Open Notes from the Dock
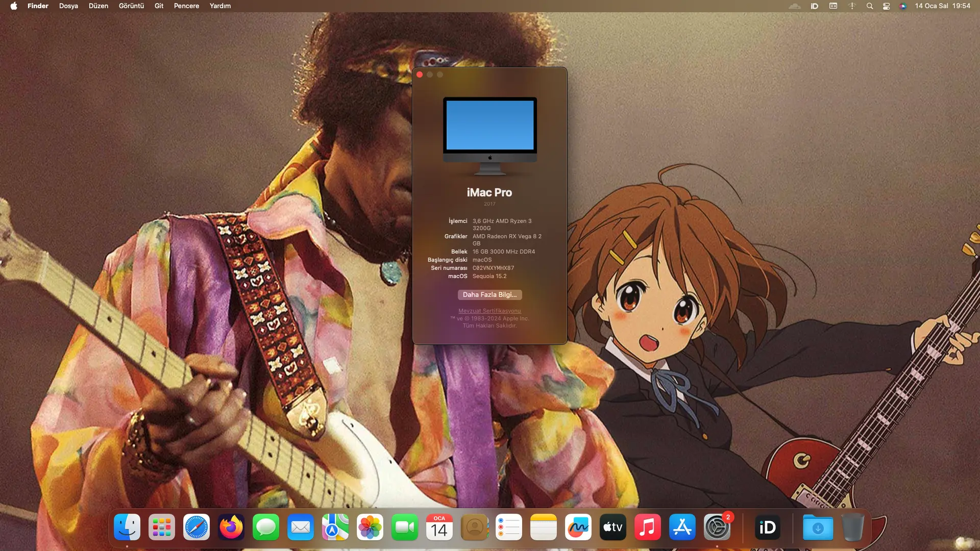 click(544, 527)
